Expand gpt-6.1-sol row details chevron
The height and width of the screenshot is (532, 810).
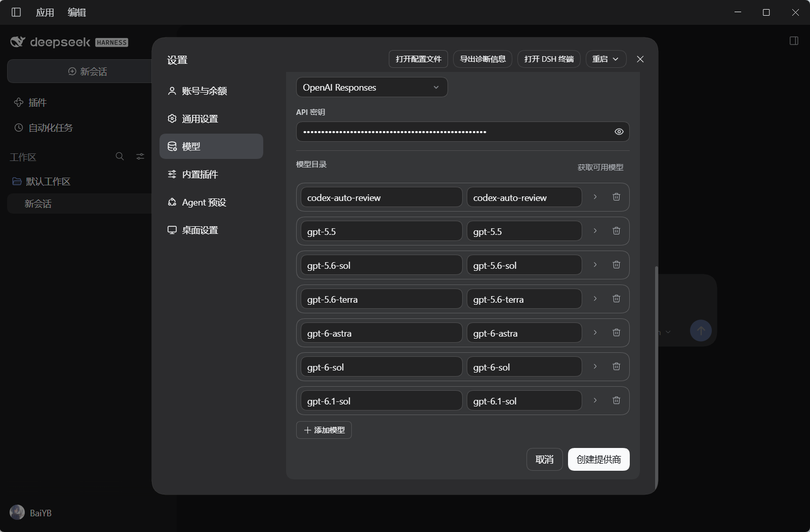coord(595,400)
